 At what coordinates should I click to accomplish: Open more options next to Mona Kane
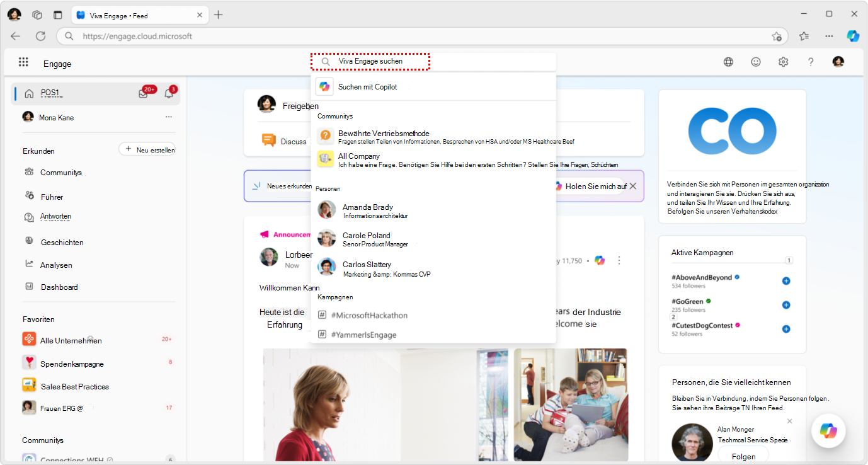pos(169,117)
